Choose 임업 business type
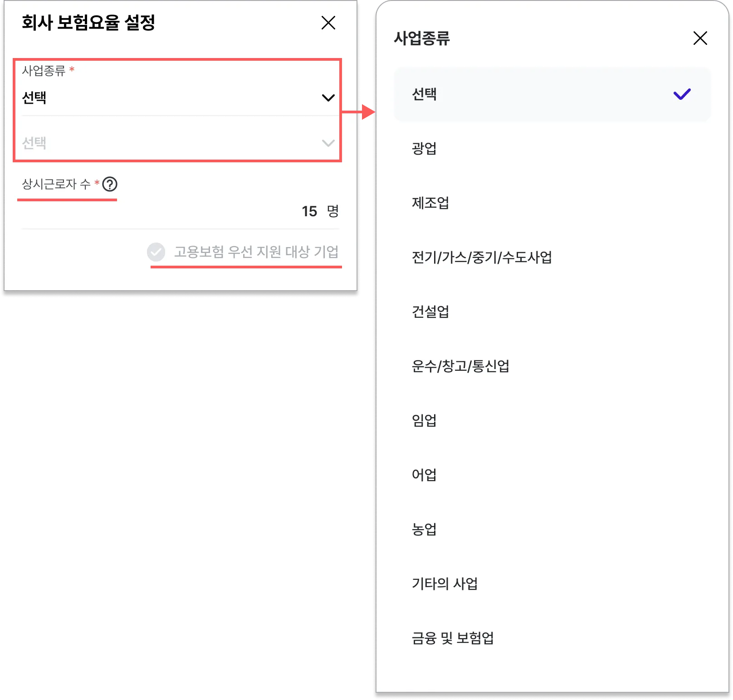The height and width of the screenshot is (700, 733). tap(552, 421)
